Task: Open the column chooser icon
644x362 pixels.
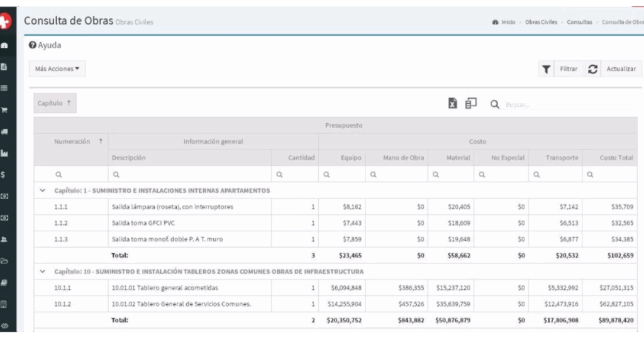Action: (x=470, y=104)
